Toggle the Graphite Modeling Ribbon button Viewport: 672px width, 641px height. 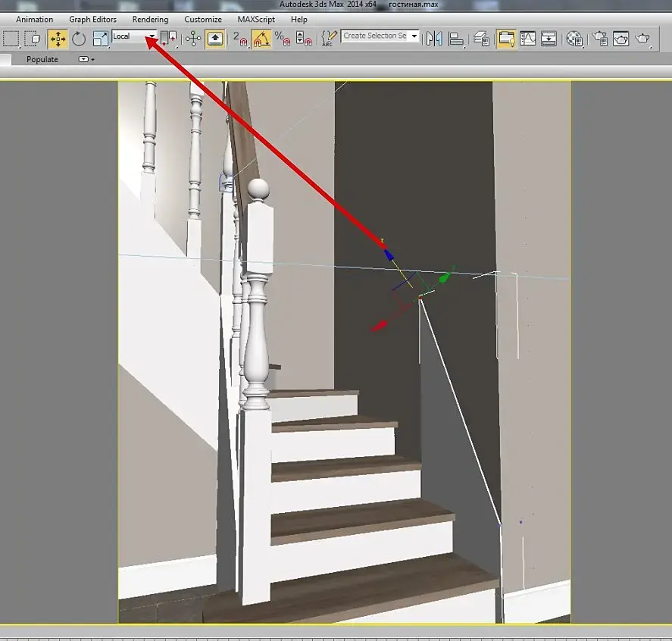[506, 39]
